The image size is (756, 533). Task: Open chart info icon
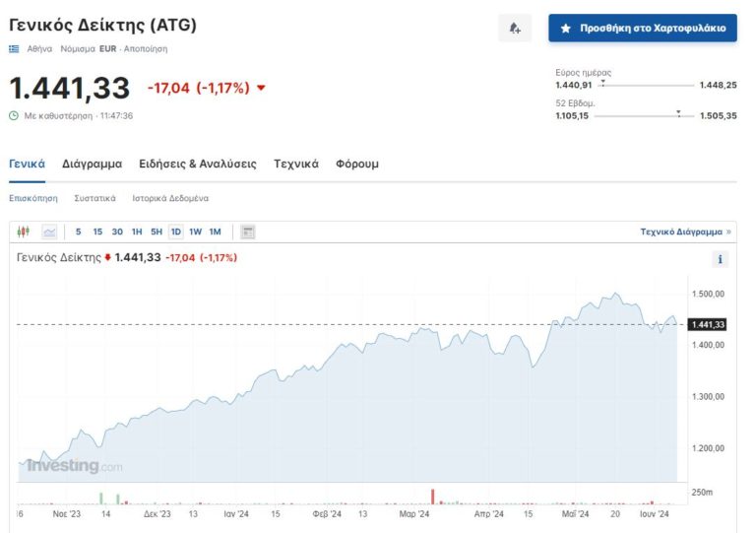tap(720, 259)
